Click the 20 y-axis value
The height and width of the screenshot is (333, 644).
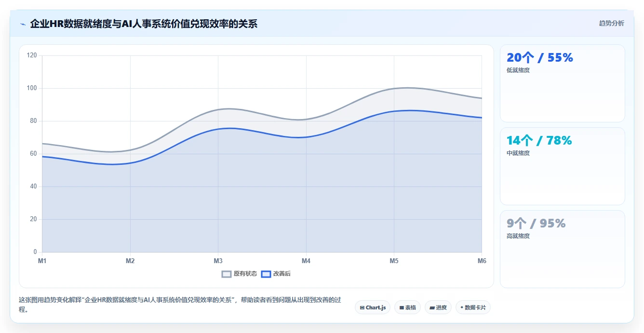tap(33, 219)
